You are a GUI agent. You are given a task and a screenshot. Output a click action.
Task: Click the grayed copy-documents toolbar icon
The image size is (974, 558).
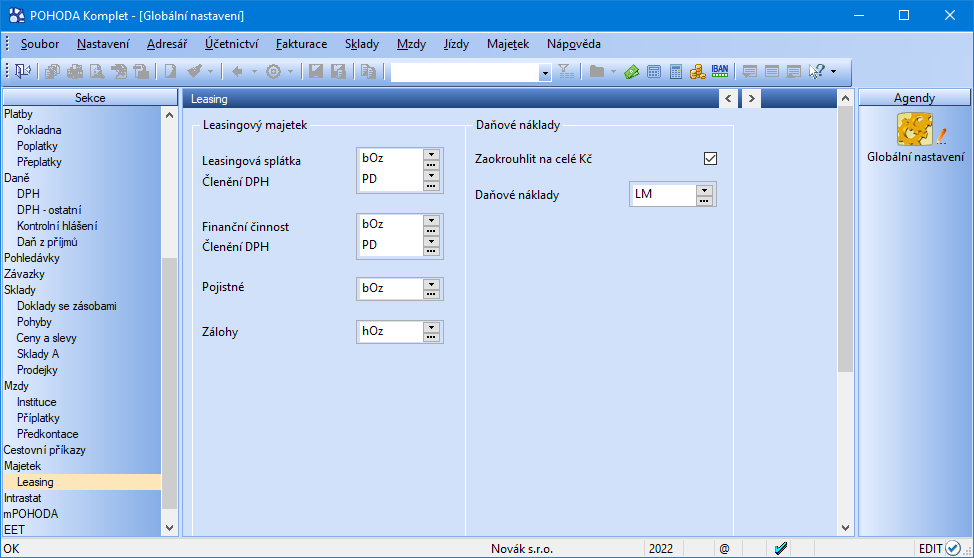tap(52, 71)
